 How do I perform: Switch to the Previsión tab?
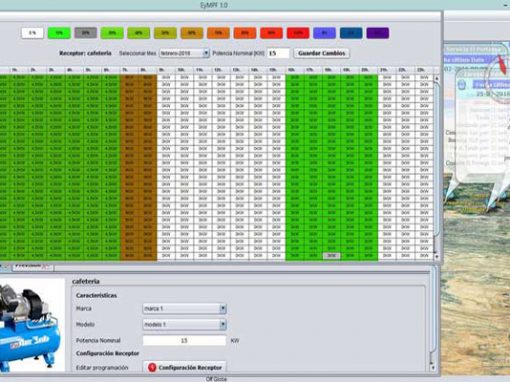click(33, 266)
